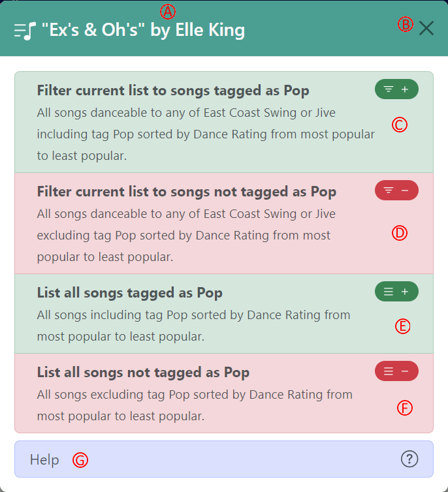Close the Ex's & Oh's dialog
Screen dimensions: 448x492
pyautogui.click(x=426, y=28)
